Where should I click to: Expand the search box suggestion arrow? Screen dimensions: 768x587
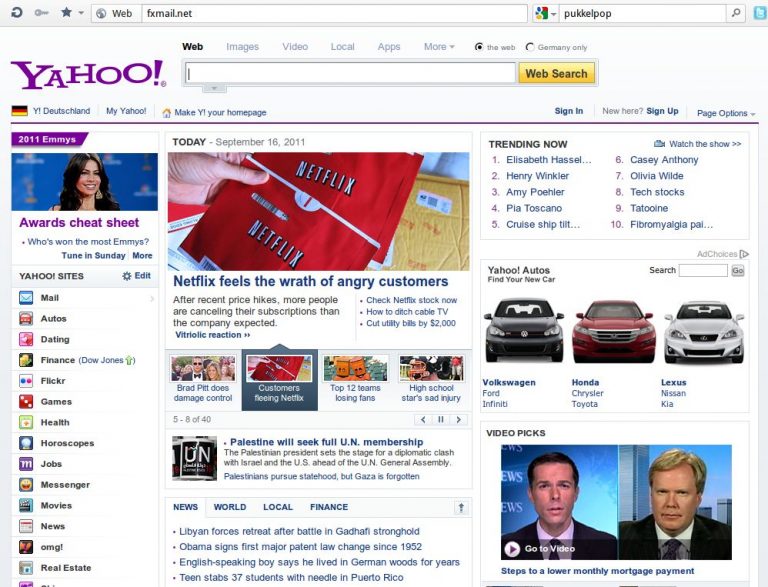click(214, 89)
